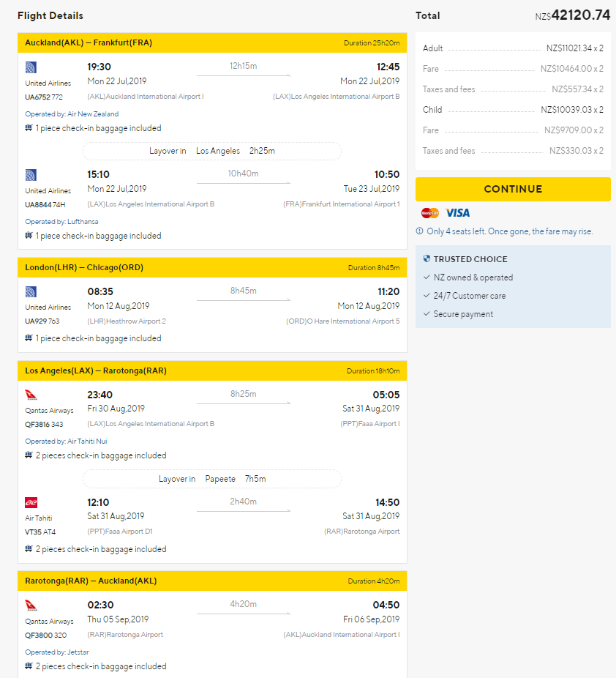616x678 pixels.
Task: Click the baggage icon under flight UA6752
Action: 29,127
